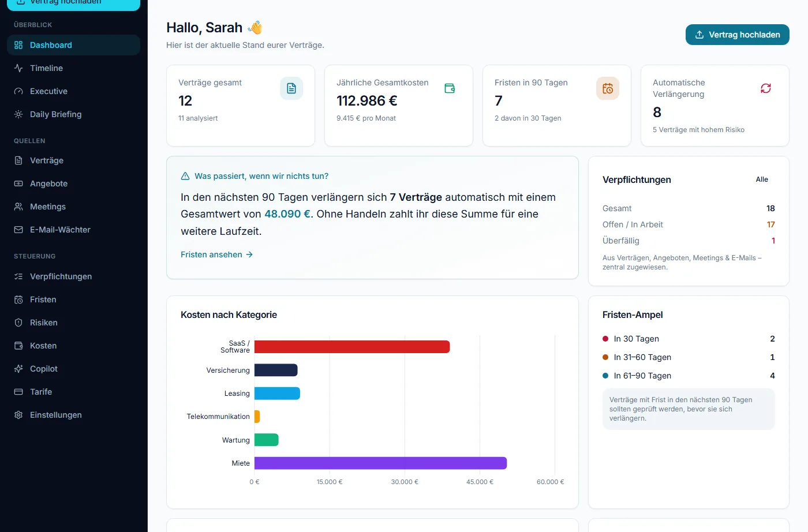The width and height of the screenshot is (808, 532).
Task: Click the Alle link in Verpflichtungen card
Action: pos(762,179)
